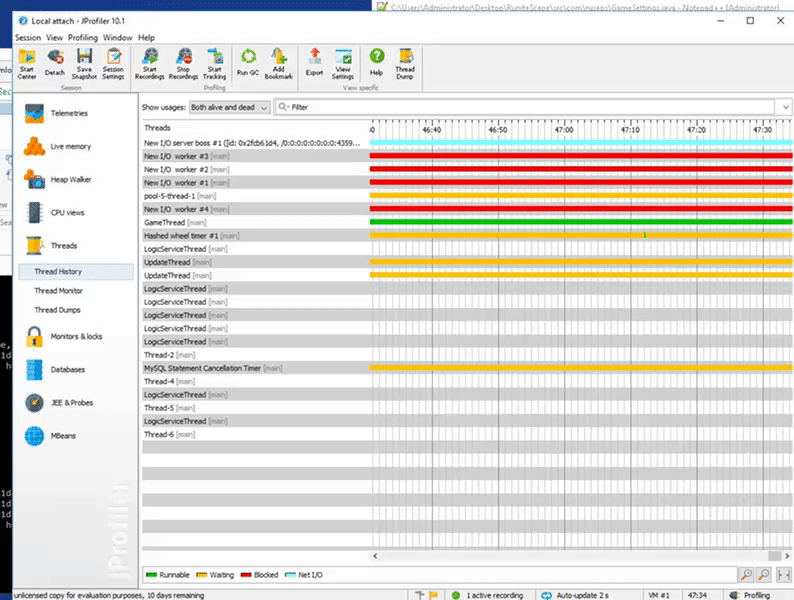The height and width of the screenshot is (600, 794).
Task: Click the green Runnable legend swatch
Action: [151, 575]
